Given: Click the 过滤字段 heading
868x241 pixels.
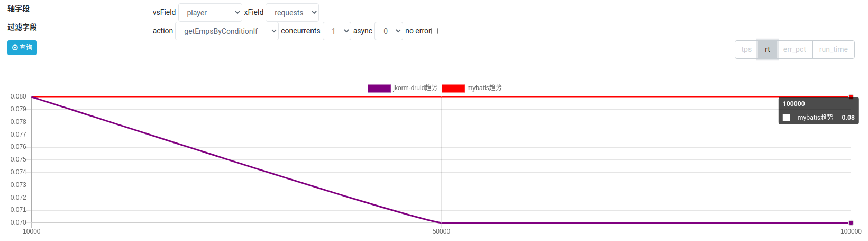Looking at the screenshot, I should click(x=22, y=27).
